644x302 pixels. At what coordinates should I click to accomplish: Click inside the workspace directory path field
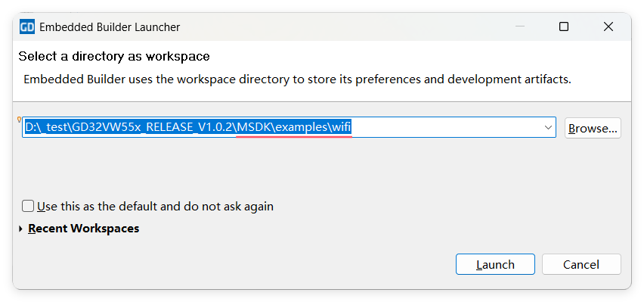(x=289, y=128)
